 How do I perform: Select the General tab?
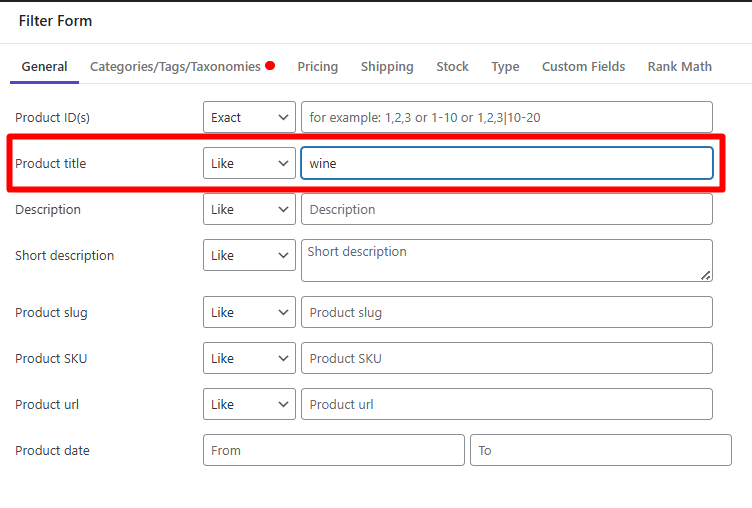[x=44, y=67]
